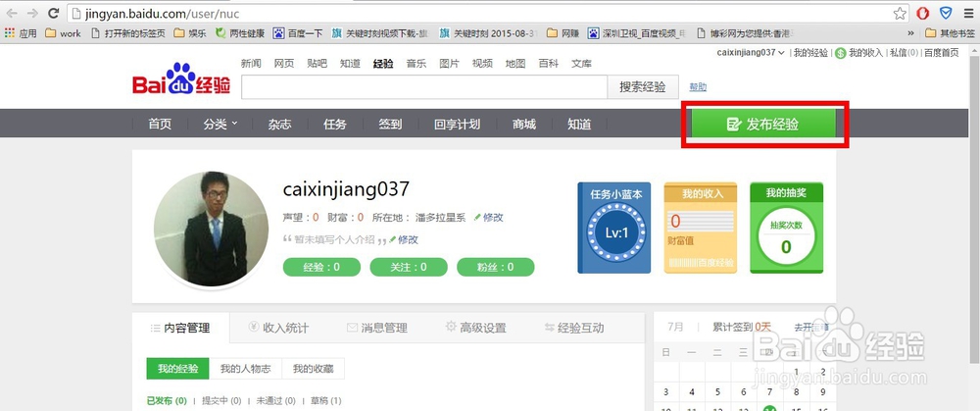Viewport: 980px width, 411px height.
Task: Click the Baidu 经验 logo
Action: pos(180,78)
